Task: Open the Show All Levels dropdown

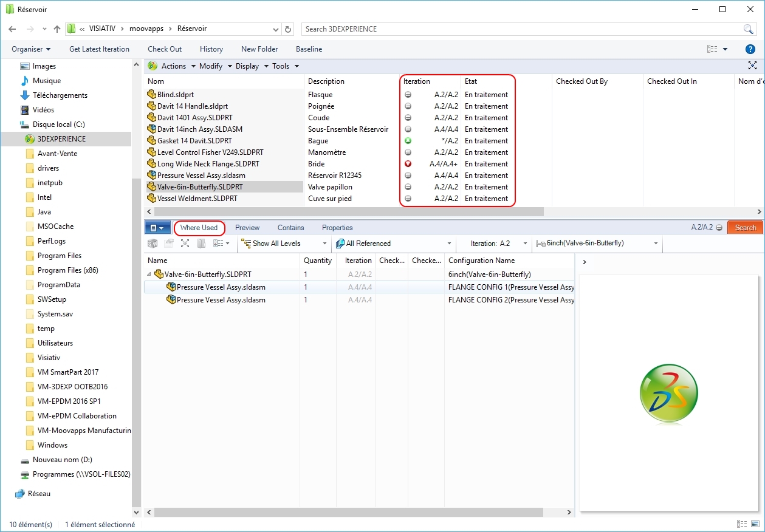Action: coord(284,244)
